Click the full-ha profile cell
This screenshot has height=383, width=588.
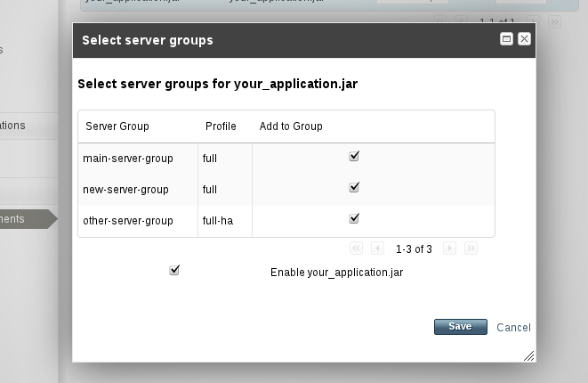218,221
